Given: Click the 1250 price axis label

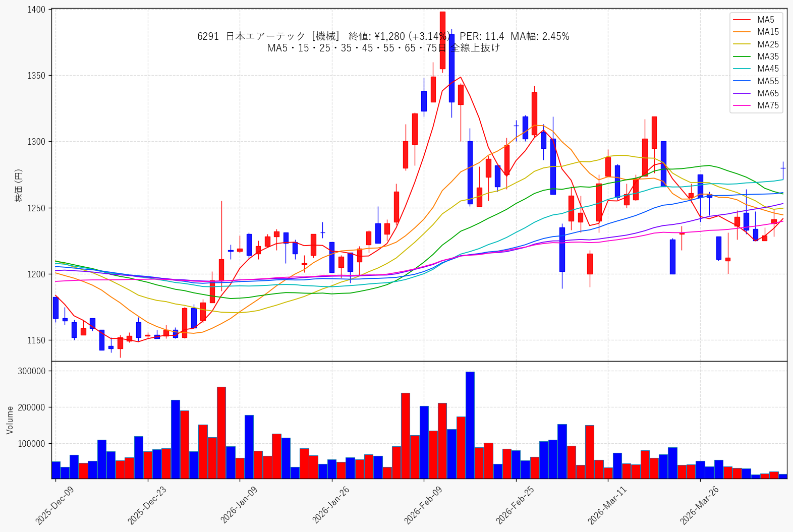Looking at the screenshot, I should tap(36, 208).
